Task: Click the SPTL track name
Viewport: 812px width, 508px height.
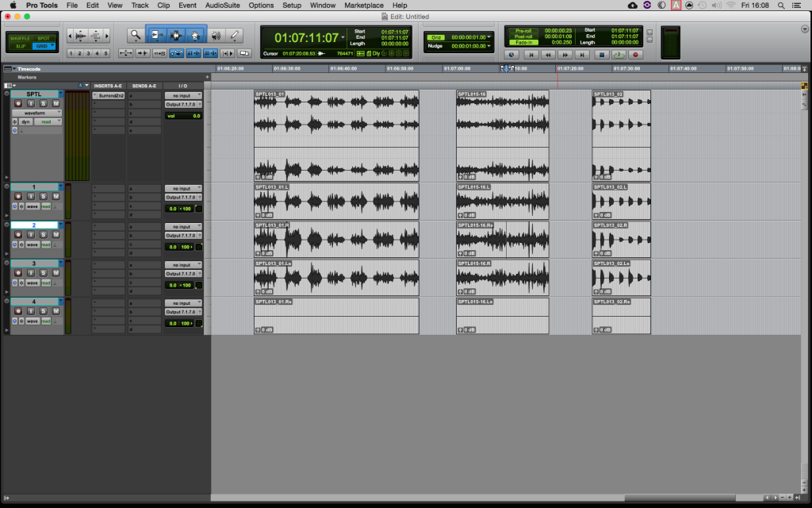Action: pos(34,94)
